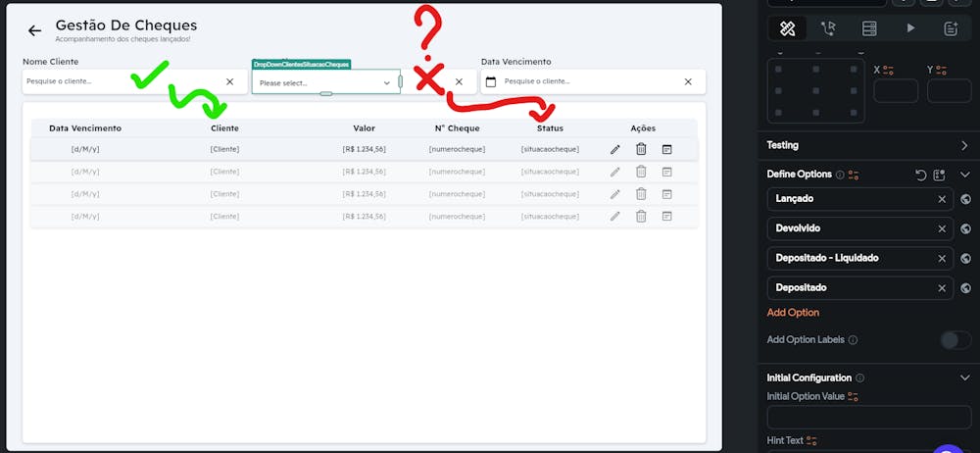Image resolution: width=980 pixels, height=453 pixels.
Task: Remove the Lançado option
Action: coord(942,199)
